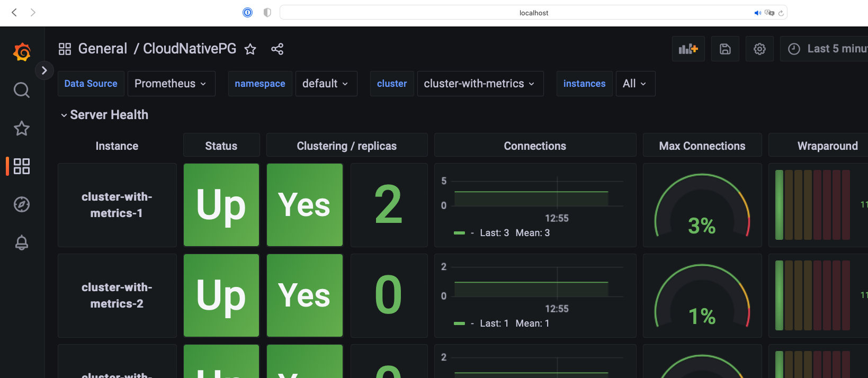Click the 3% max connections gauge

[x=702, y=205]
